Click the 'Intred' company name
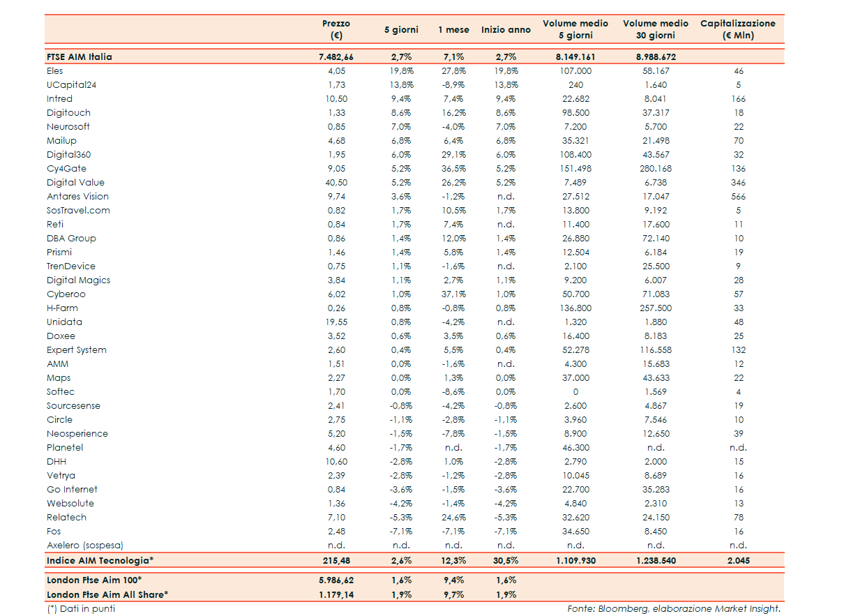The width and height of the screenshot is (858, 616). (60, 99)
